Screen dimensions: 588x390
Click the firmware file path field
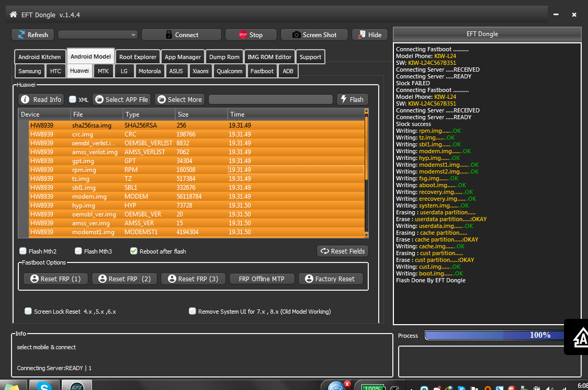tap(270, 99)
